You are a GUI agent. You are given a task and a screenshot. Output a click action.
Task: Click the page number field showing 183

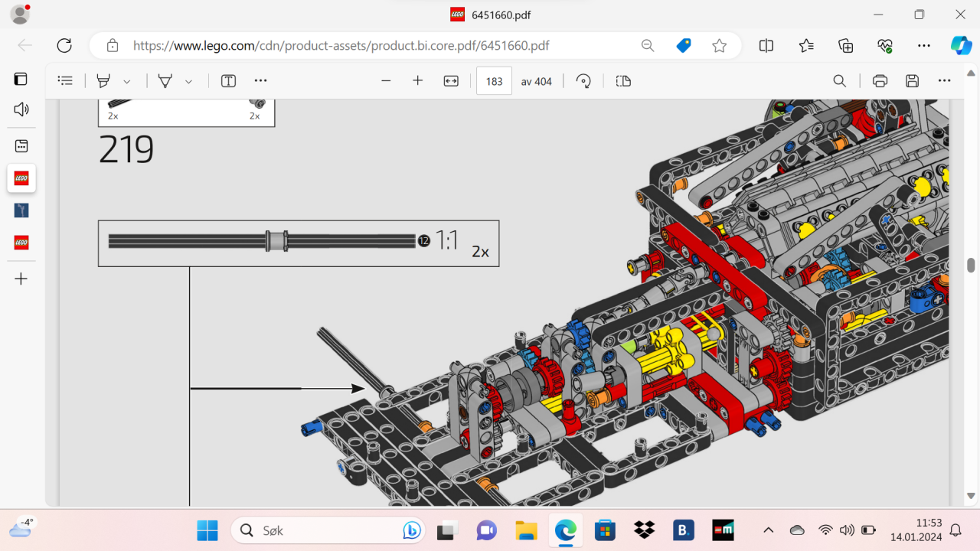(494, 81)
